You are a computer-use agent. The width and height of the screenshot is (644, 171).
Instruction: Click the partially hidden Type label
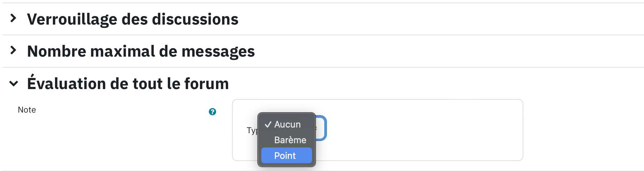252,130
